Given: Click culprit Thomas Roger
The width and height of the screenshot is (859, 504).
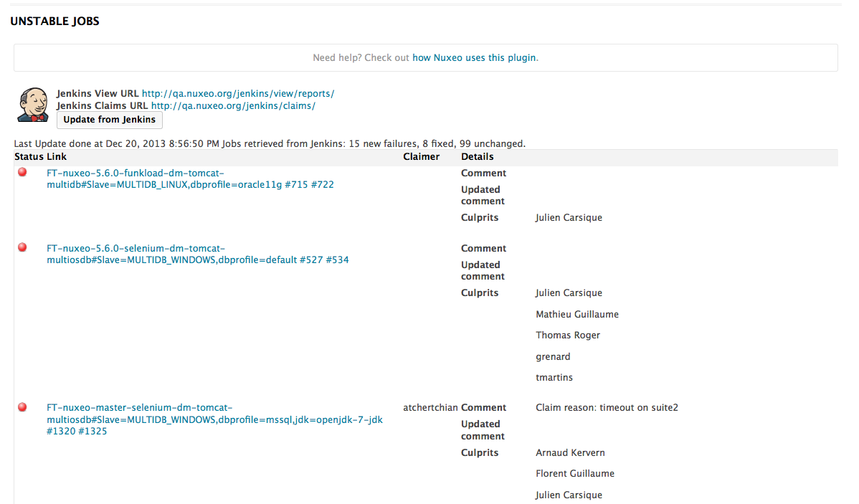Looking at the screenshot, I should 568,336.
